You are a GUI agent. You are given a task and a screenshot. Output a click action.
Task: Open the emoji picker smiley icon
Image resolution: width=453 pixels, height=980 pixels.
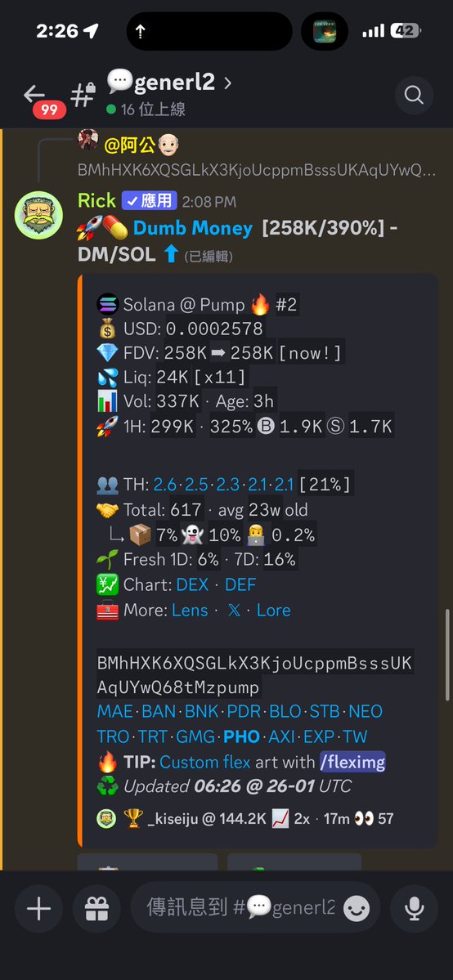tap(357, 909)
